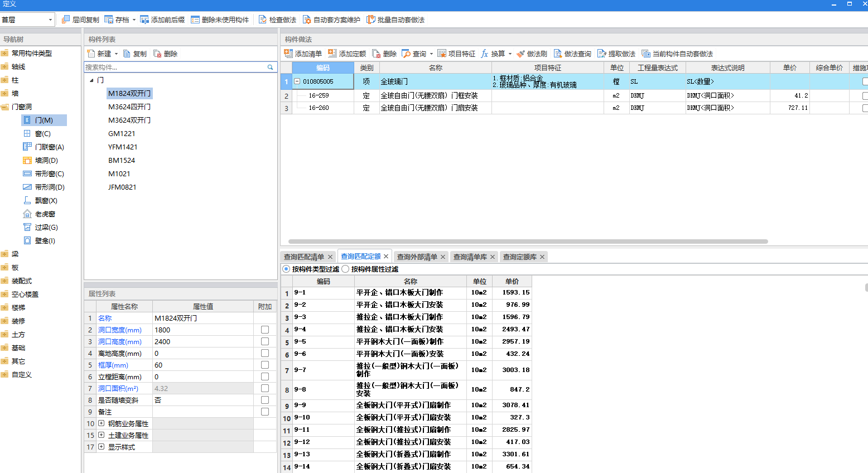
Task: Select 门(M) in the navigation tree
Action: click(x=44, y=120)
